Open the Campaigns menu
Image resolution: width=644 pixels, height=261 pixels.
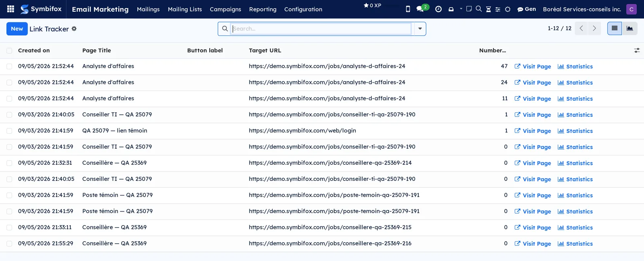[225, 9]
